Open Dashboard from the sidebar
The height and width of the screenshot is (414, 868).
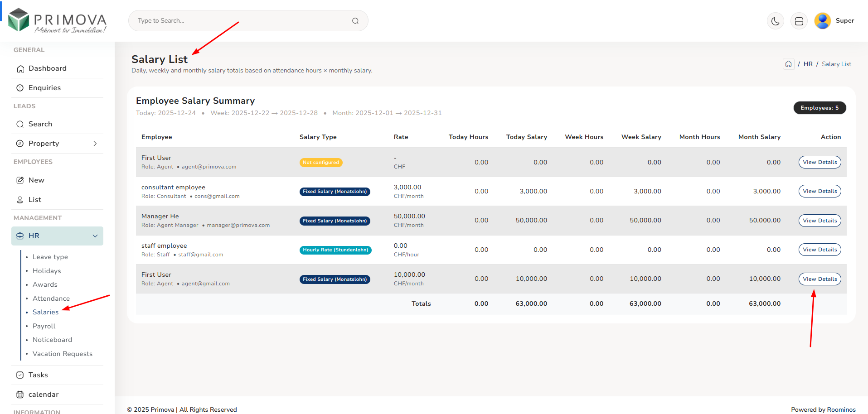pyautogui.click(x=48, y=68)
